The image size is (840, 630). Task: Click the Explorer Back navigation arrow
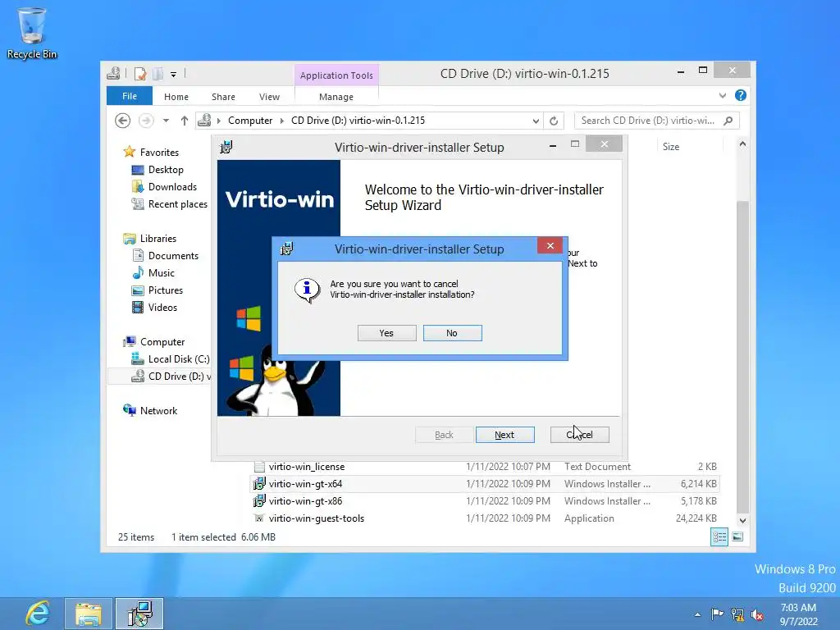tap(123, 121)
